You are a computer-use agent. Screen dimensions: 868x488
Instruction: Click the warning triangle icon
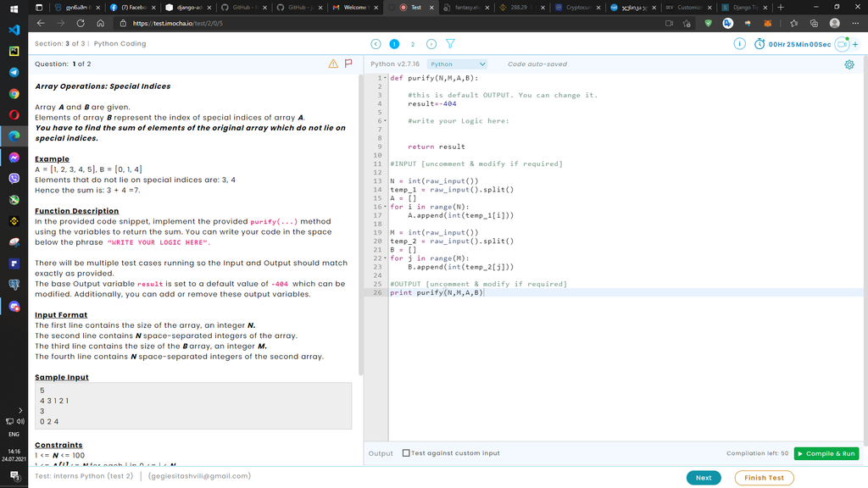click(x=333, y=64)
